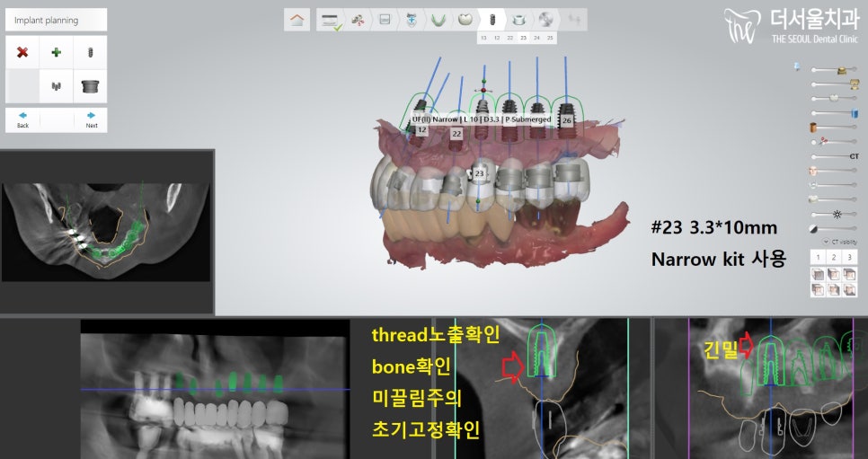The height and width of the screenshot is (459, 868).
Task: Select the single implant screw icon in left panel
Action: (90, 53)
